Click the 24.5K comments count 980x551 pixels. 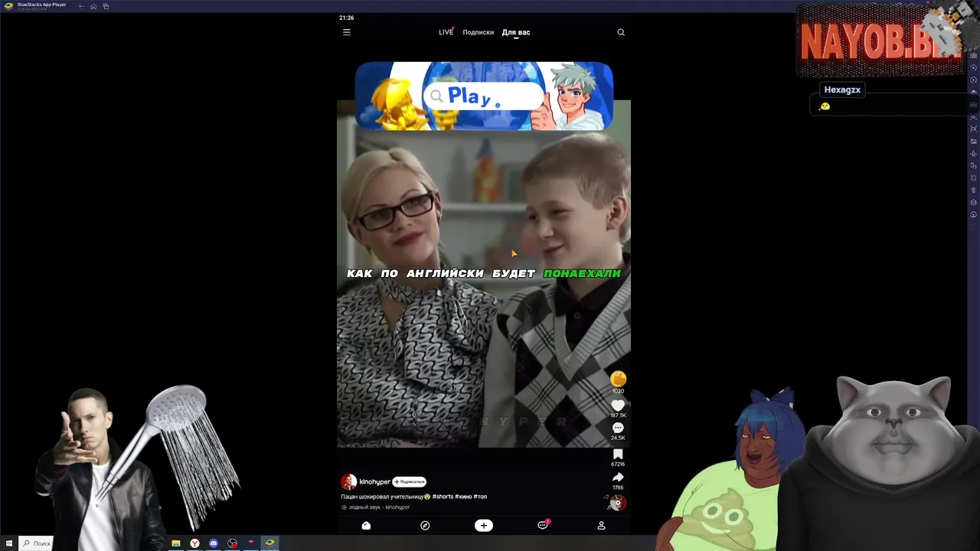click(x=618, y=438)
